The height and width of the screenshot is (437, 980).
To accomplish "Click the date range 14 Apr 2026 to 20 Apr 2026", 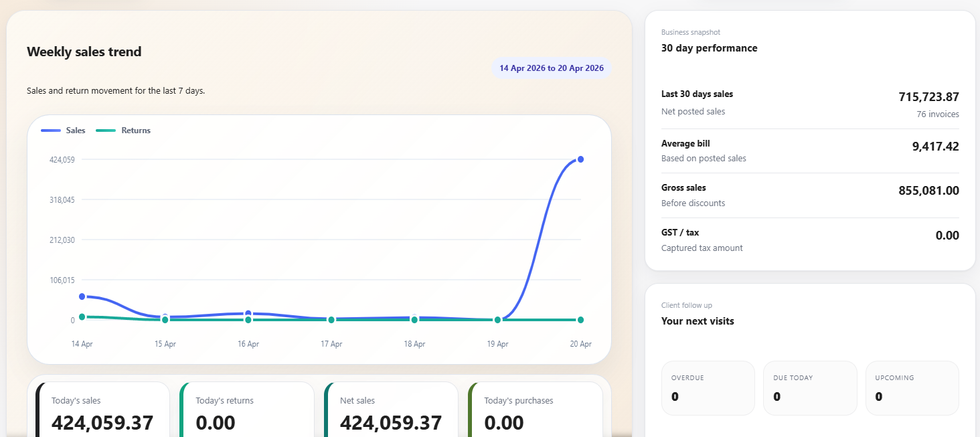I will (x=552, y=68).
